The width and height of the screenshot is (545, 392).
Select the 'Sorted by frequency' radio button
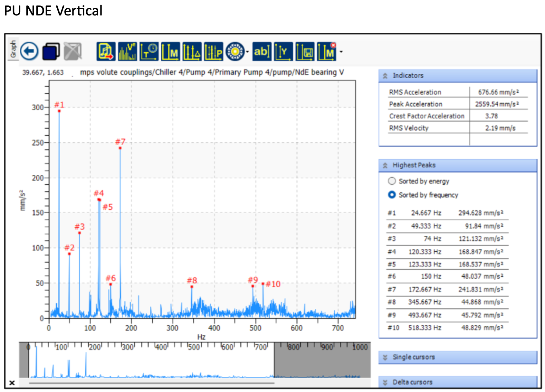392,195
